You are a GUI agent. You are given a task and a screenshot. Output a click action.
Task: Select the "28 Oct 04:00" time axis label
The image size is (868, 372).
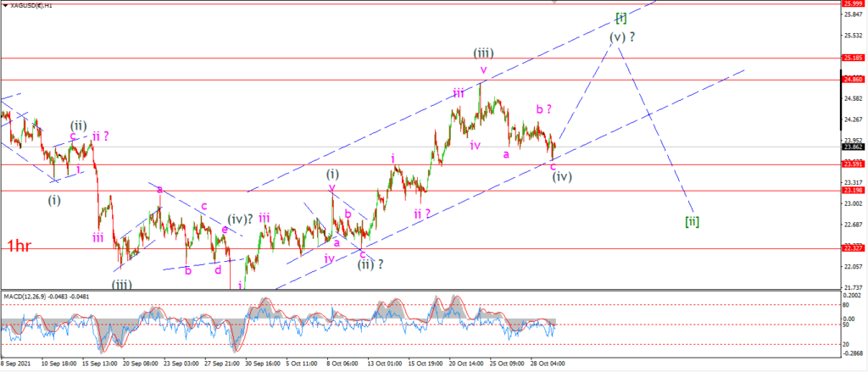tap(548, 364)
